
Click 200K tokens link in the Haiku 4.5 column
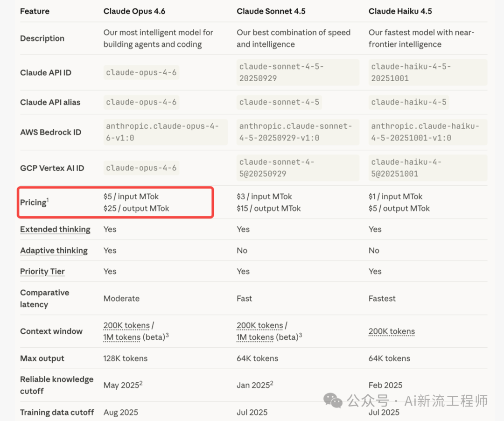point(392,331)
